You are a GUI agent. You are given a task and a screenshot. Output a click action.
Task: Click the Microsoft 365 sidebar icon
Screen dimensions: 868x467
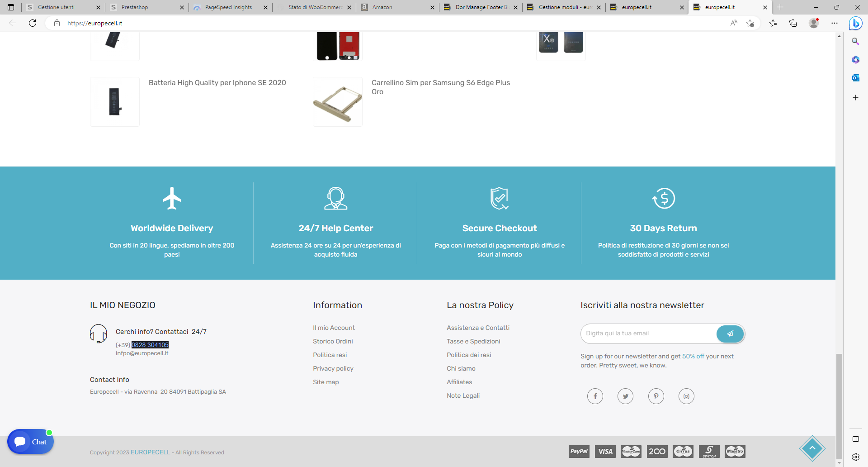pos(855,60)
